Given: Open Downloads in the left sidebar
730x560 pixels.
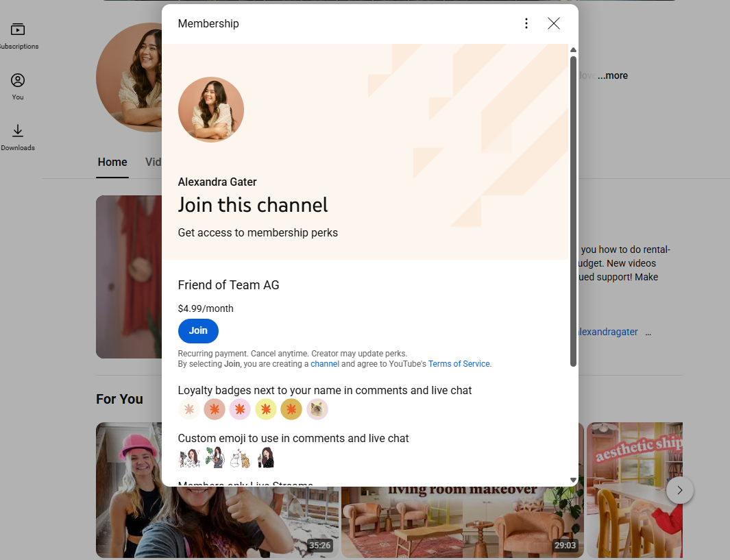Looking at the screenshot, I should [x=18, y=138].
